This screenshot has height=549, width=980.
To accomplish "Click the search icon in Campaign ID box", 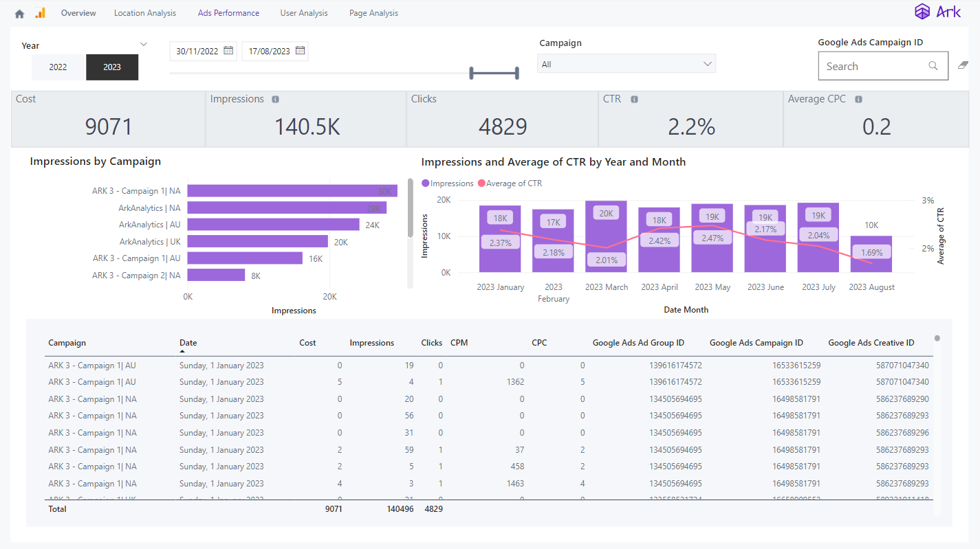I will point(933,65).
